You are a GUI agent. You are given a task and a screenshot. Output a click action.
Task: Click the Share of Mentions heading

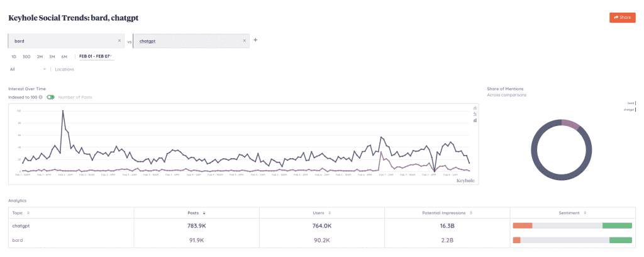(x=505, y=89)
